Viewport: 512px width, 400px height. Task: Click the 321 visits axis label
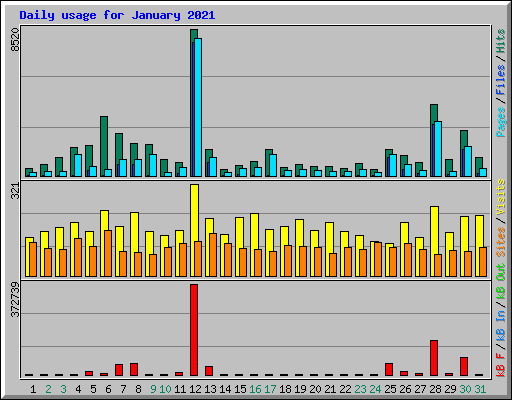pos(15,191)
